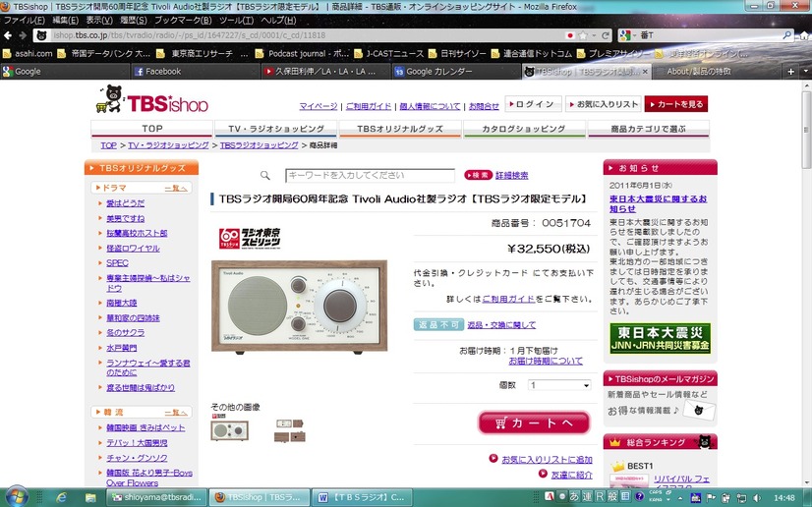
Task: Open the asahi.com bookmark
Action: (x=28, y=53)
